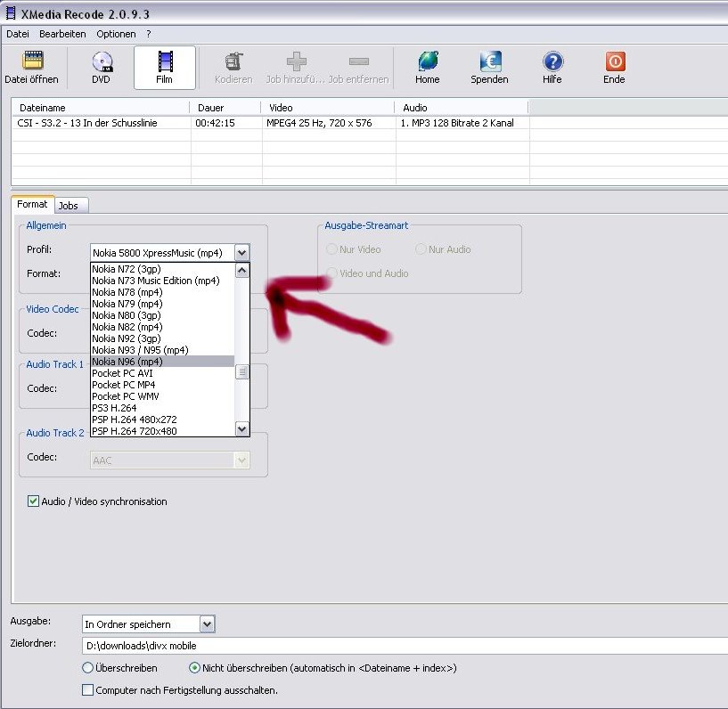
Task: Click the Job hinzufügen plus icon
Action: pyautogui.click(x=296, y=61)
